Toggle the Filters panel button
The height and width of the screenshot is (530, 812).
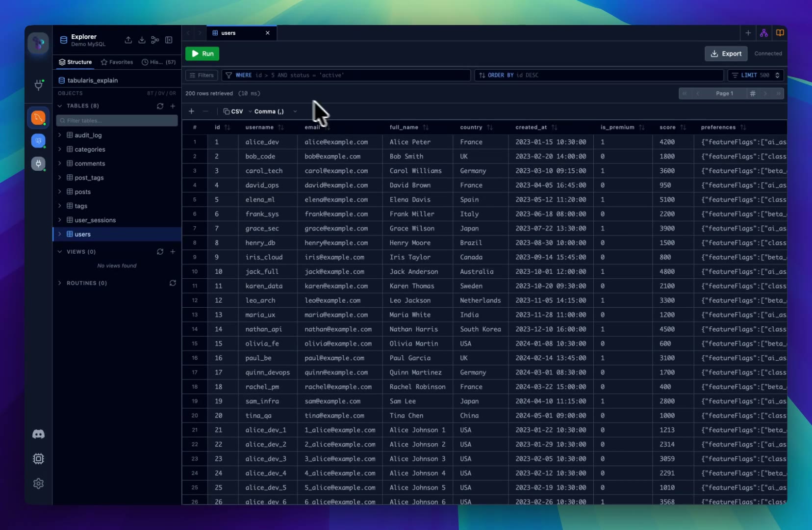(x=202, y=75)
